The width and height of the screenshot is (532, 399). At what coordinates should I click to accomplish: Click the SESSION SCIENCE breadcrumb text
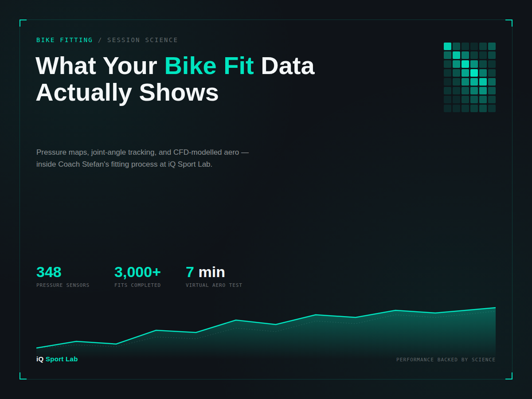tap(143, 40)
